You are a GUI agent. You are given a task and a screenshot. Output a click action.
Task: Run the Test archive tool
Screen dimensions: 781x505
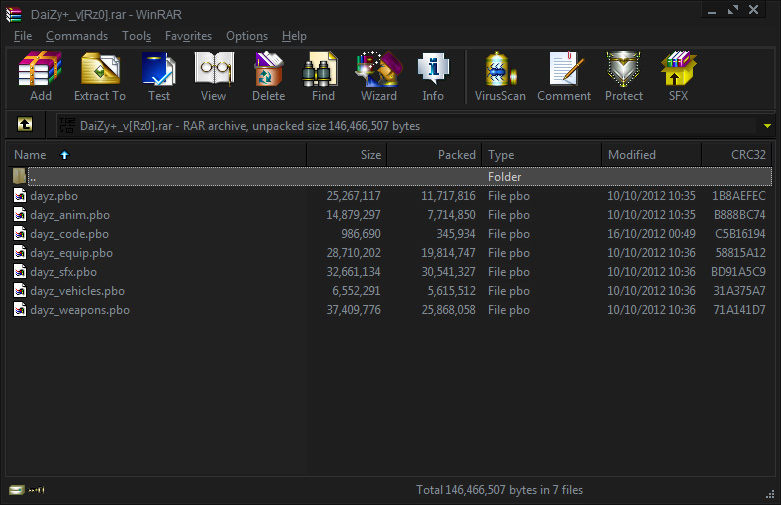158,69
